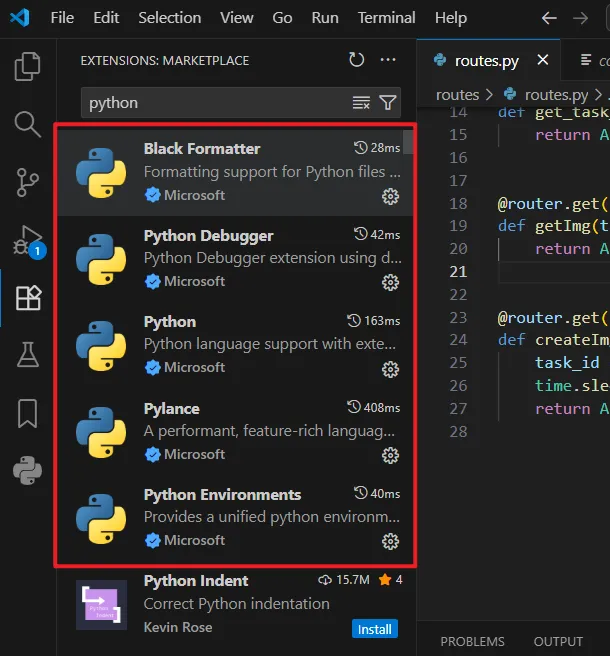Click the routes.py breadcrumb item
610x656 pixels.
tap(556, 95)
